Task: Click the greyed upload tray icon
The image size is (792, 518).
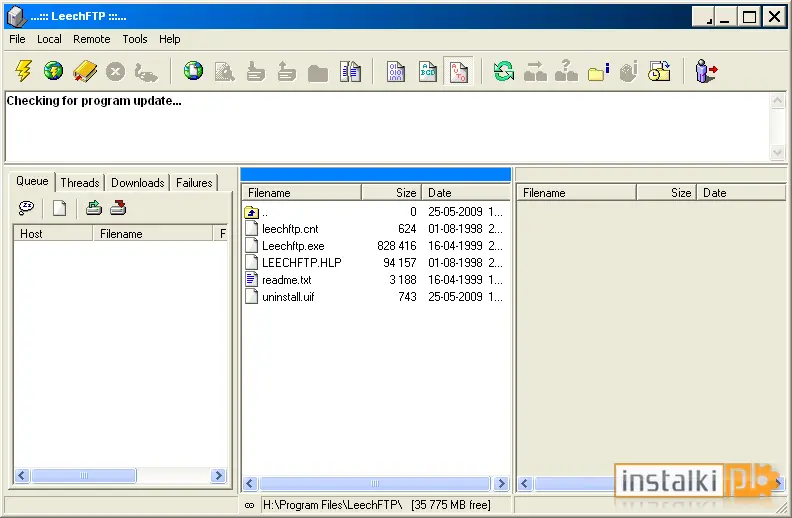Action: point(286,72)
